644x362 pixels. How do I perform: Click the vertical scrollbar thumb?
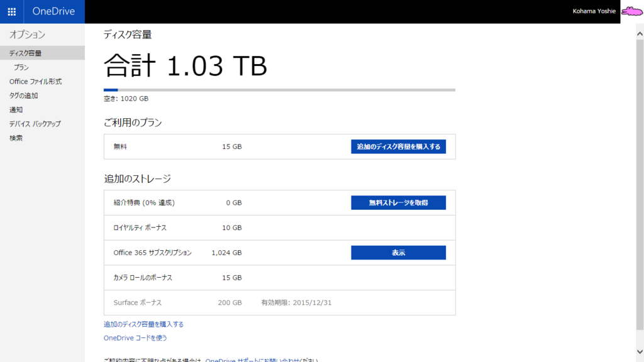click(x=640, y=185)
